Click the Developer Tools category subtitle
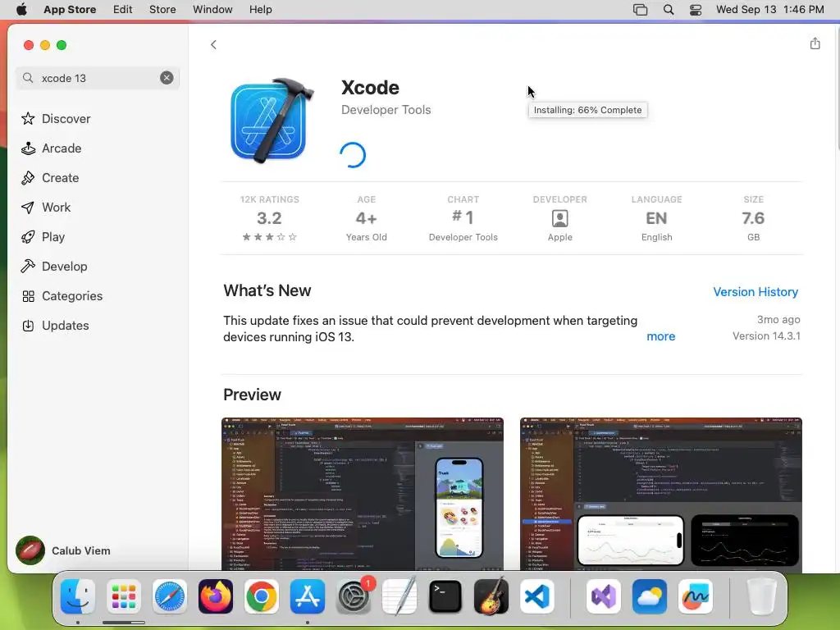Image resolution: width=840 pixels, height=630 pixels. click(386, 110)
